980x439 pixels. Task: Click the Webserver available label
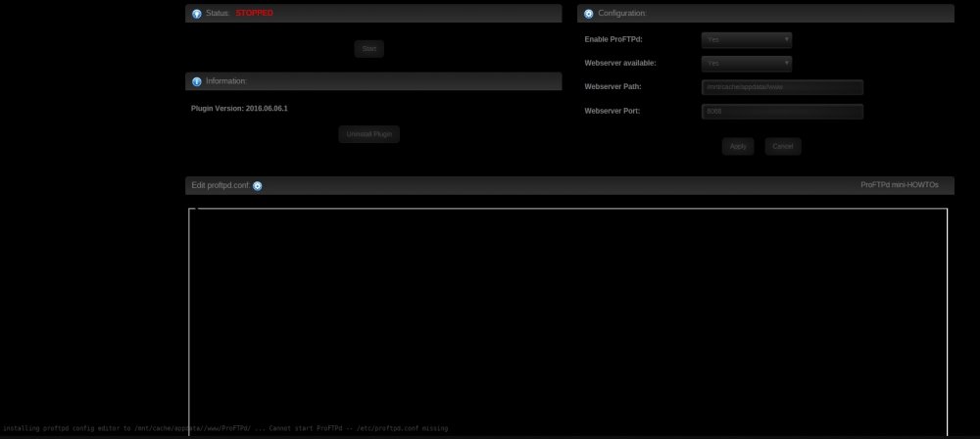click(620, 63)
